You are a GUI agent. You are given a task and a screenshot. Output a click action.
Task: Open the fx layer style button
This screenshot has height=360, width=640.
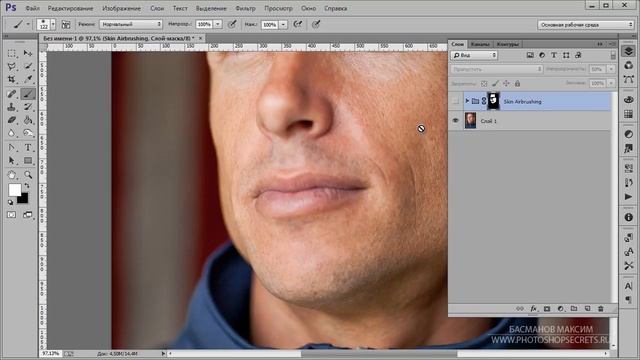(x=533, y=309)
